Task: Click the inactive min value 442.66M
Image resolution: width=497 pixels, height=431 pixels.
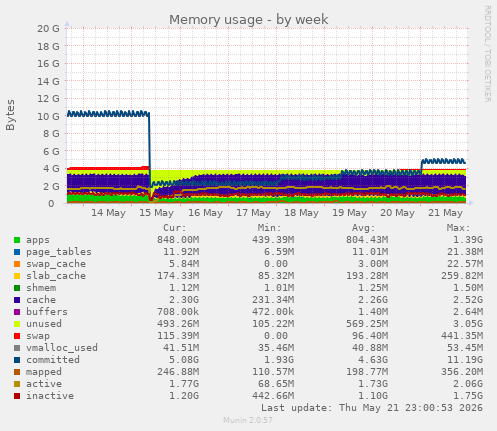Action: point(273,396)
